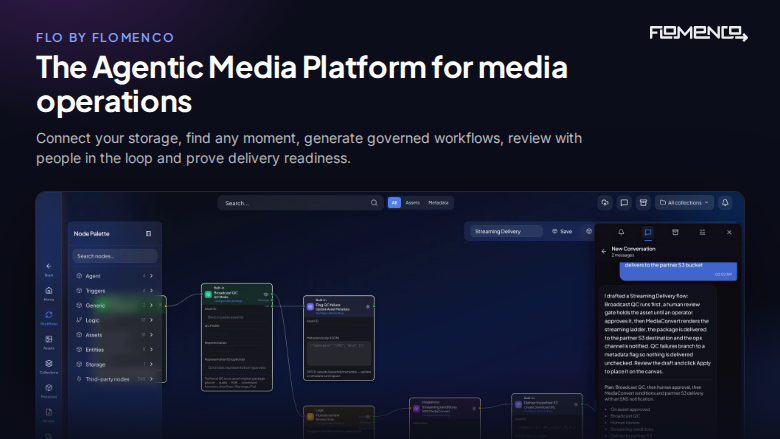780x439 pixels.
Task: Select the All search filter
Action: click(394, 203)
